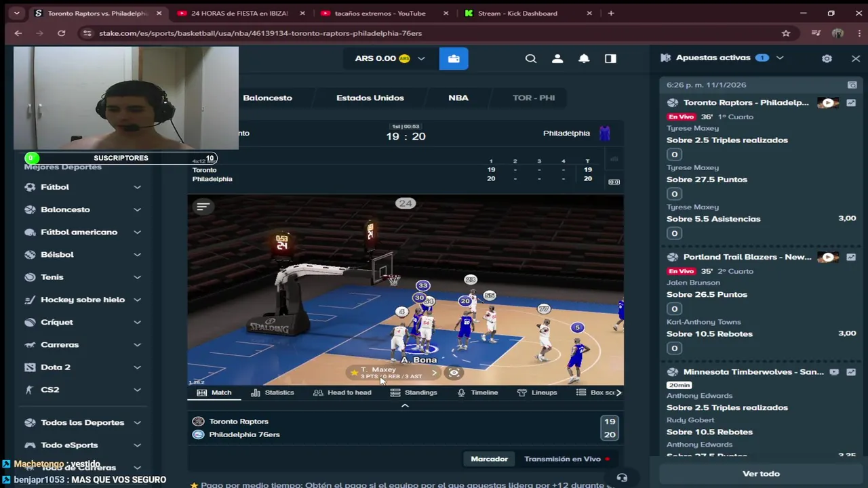
Task: Open the site search magnifier
Action: click(531, 58)
